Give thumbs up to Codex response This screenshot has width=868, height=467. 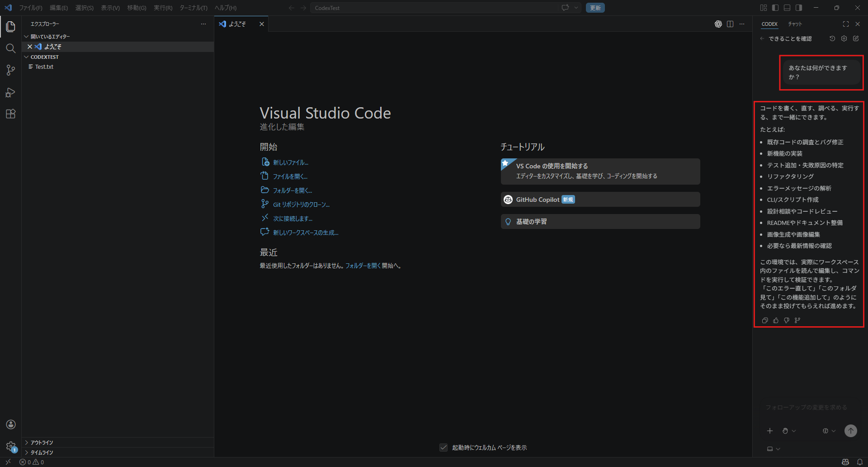(776, 320)
